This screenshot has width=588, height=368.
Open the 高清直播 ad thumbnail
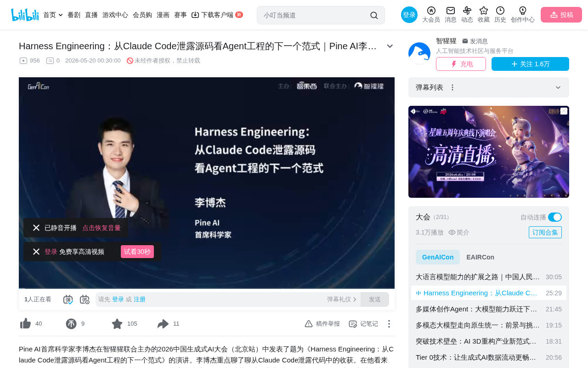[x=489, y=152]
